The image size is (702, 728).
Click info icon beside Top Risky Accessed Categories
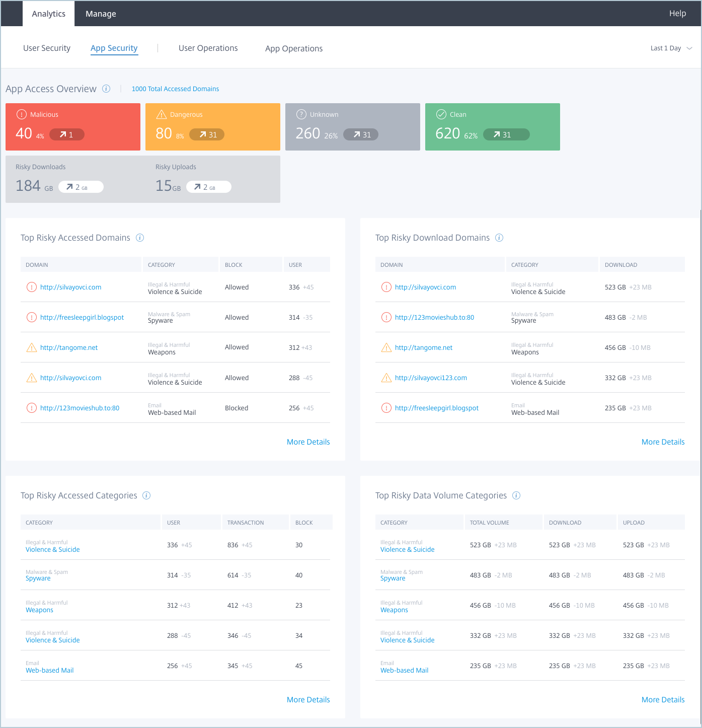click(x=146, y=495)
